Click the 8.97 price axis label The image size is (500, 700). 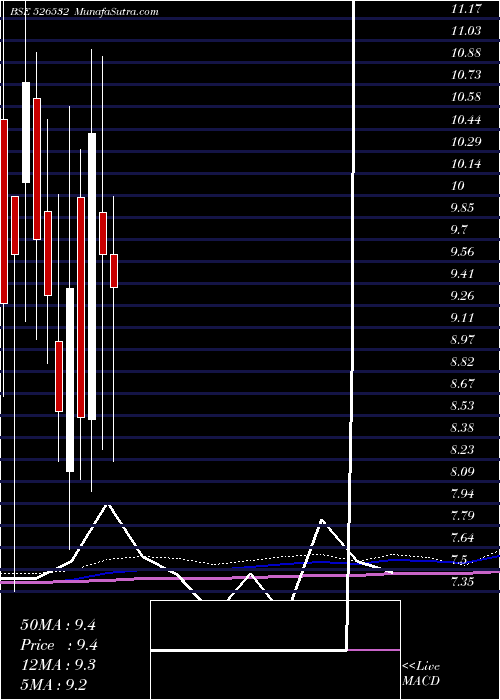pyautogui.click(x=462, y=340)
